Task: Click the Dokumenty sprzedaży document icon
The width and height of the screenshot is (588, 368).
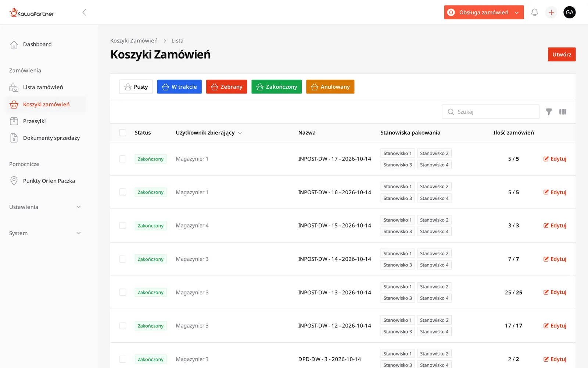Action: pyautogui.click(x=14, y=138)
